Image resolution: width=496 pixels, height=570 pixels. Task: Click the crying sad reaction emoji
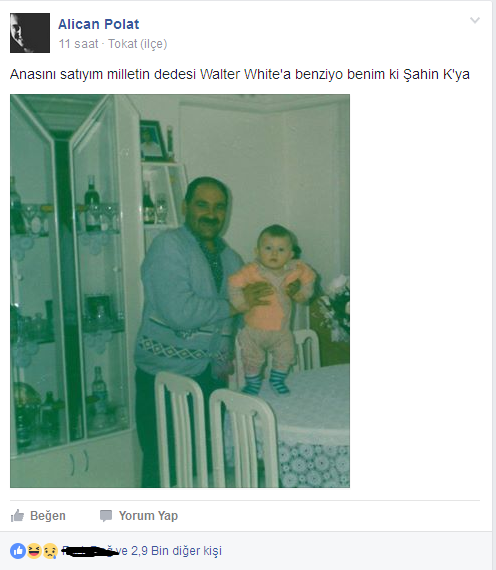tap(50, 551)
